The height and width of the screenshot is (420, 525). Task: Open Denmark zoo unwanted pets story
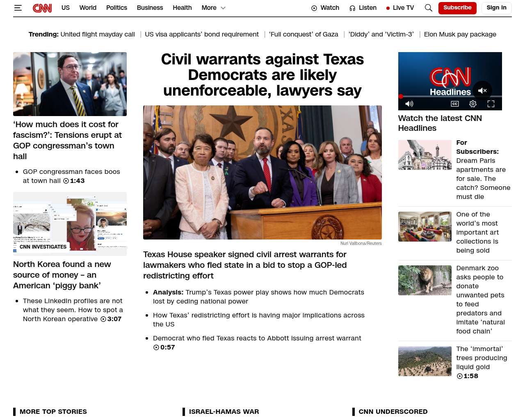[x=481, y=299]
